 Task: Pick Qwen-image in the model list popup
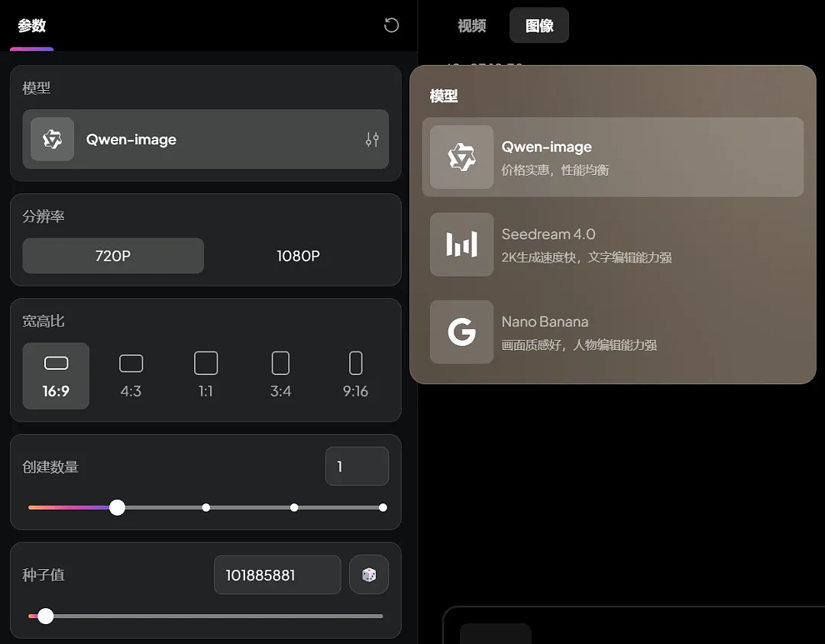pos(613,157)
